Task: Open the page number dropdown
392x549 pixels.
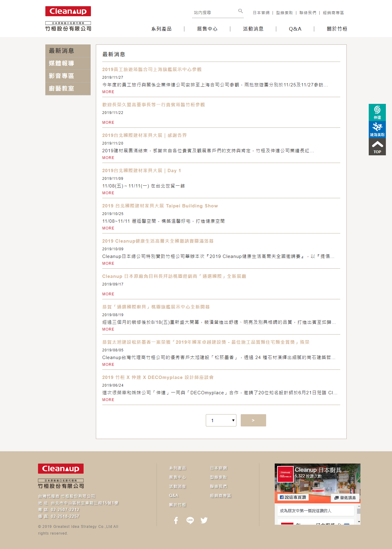Action: [x=221, y=420]
